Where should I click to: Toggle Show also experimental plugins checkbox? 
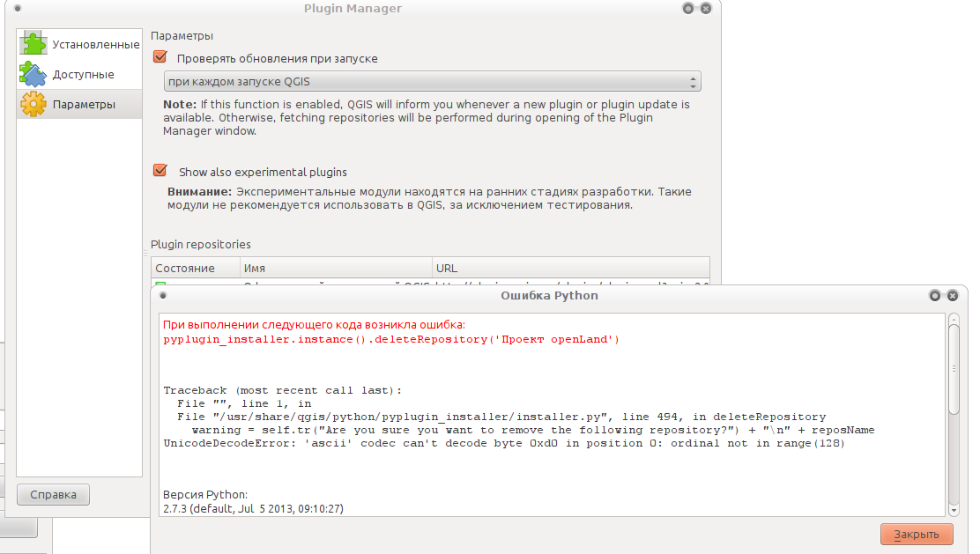pyautogui.click(x=160, y=171)
